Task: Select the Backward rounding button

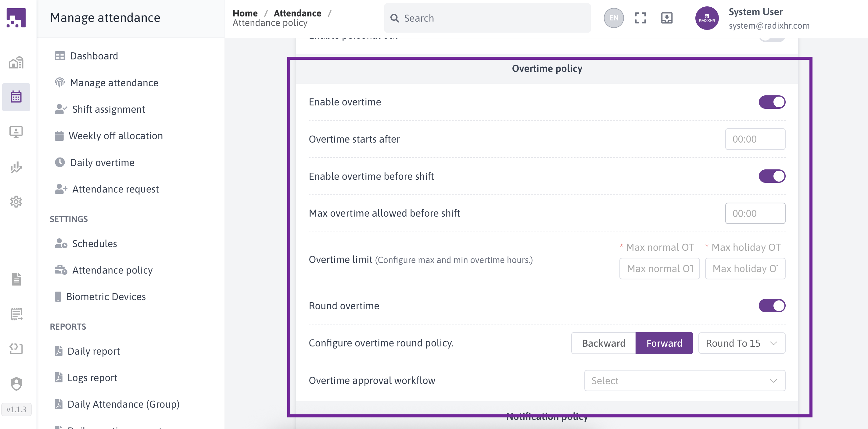Action: [x=603, y=343]
